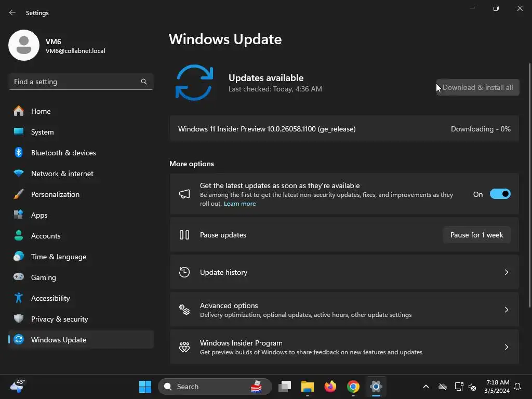Screen dimensions: 532x399
Task: Click the Find a setting search field
Action: 81,82
